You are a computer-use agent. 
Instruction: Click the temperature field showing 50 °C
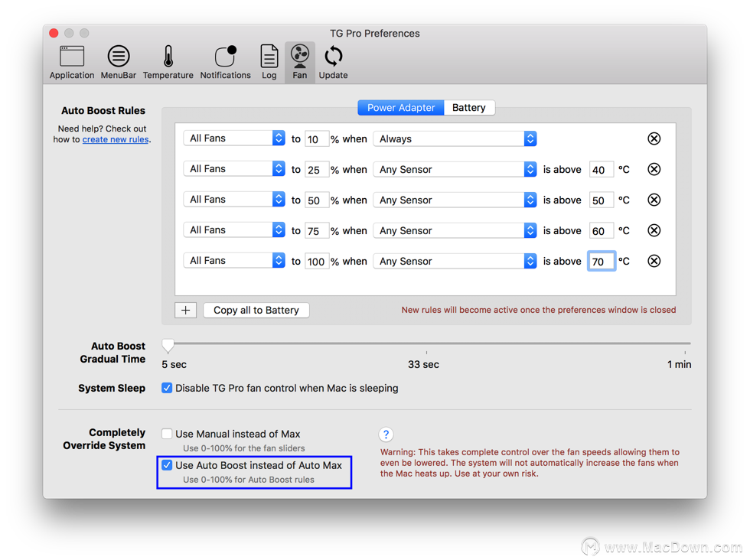pos(602,200)
